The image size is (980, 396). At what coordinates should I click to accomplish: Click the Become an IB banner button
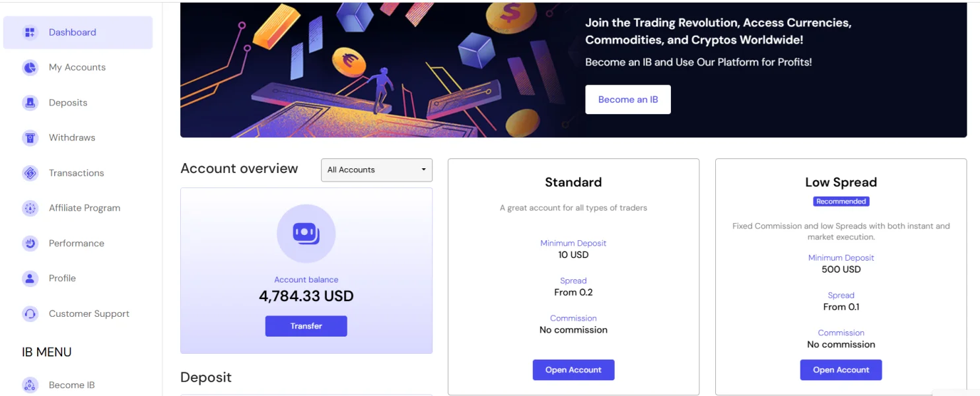coord(628,100)
